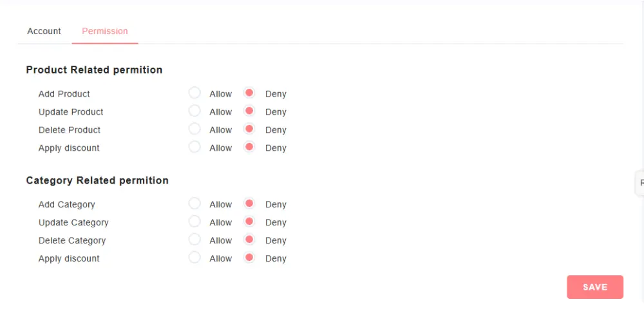Open the side panel handle at right edge

[x=640, y=183]
